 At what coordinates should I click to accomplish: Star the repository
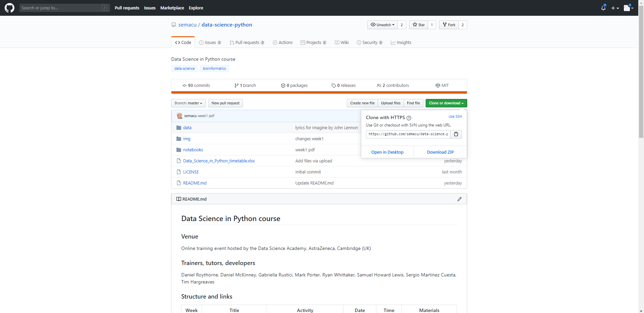(x=419, y=25)
